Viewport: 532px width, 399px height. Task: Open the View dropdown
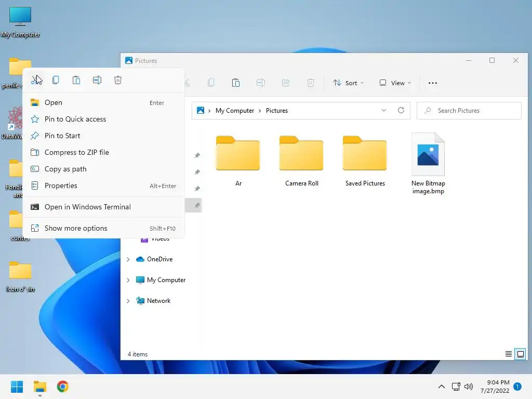click(395, 83)
